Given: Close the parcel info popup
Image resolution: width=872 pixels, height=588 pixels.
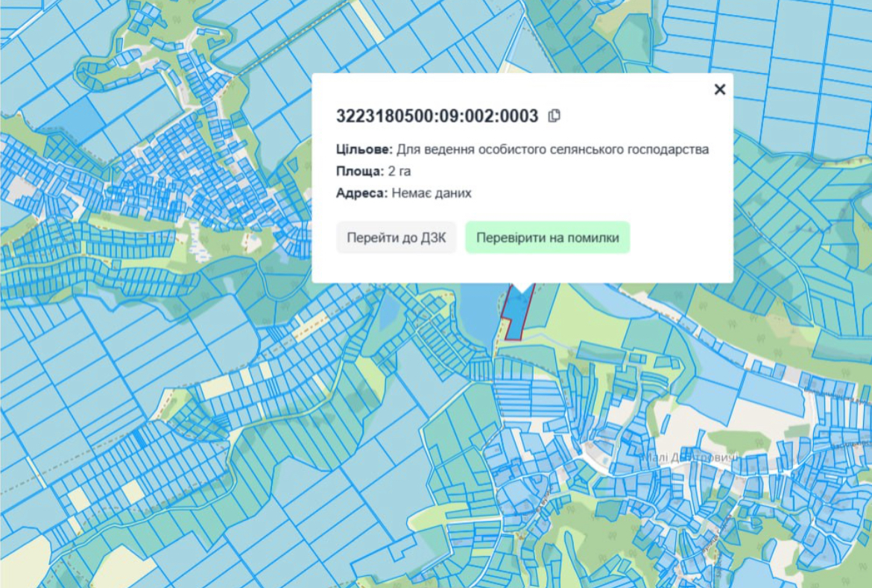Looking at the screenshot, I should point(720,89).
